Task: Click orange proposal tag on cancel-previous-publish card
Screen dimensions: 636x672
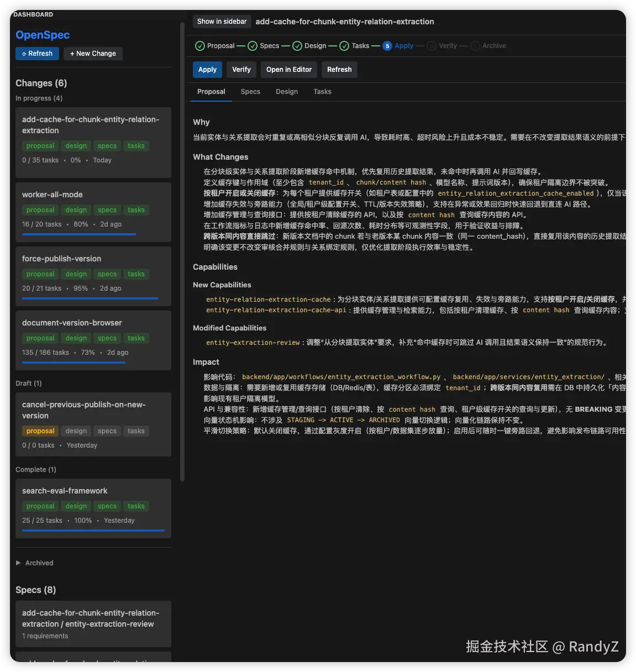Action: 40,431
